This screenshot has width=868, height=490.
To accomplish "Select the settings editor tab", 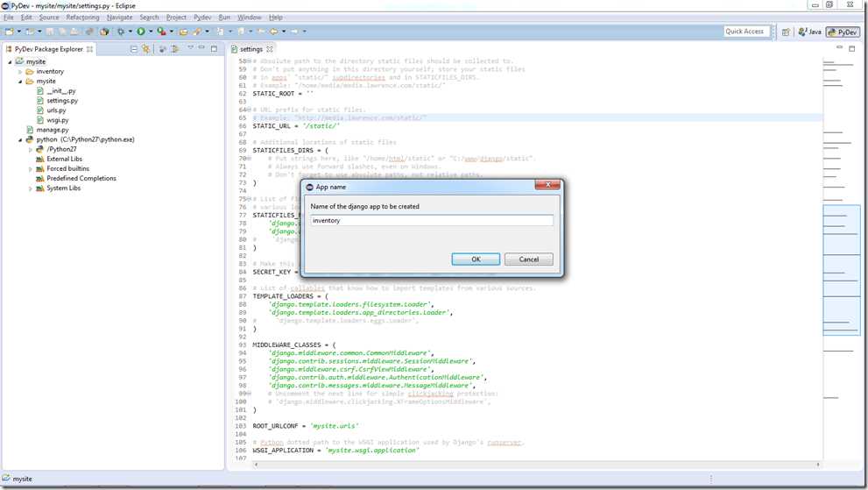I will click(x=251, y=49).
